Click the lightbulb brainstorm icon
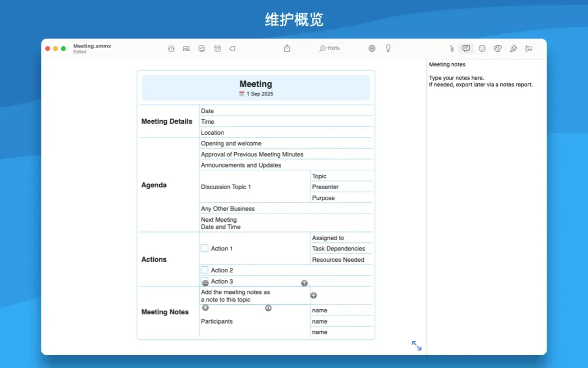This screenshot has width=588, height=368. (388, 49)
